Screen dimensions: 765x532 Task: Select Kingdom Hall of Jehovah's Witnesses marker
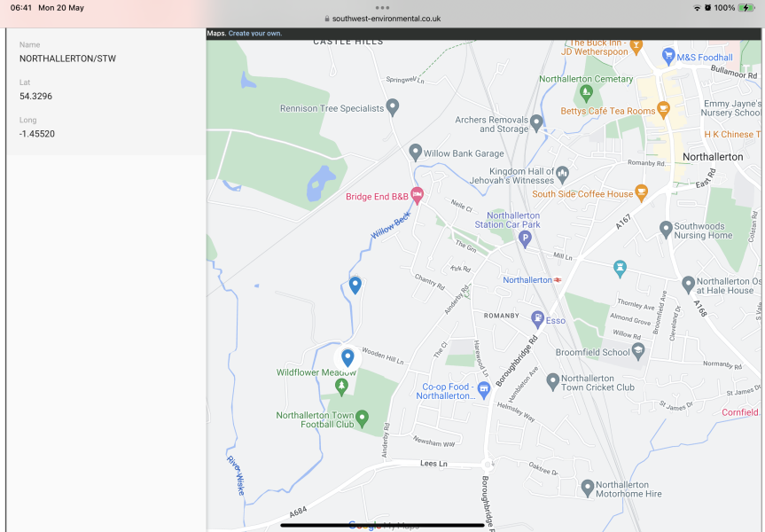[563, 175]
